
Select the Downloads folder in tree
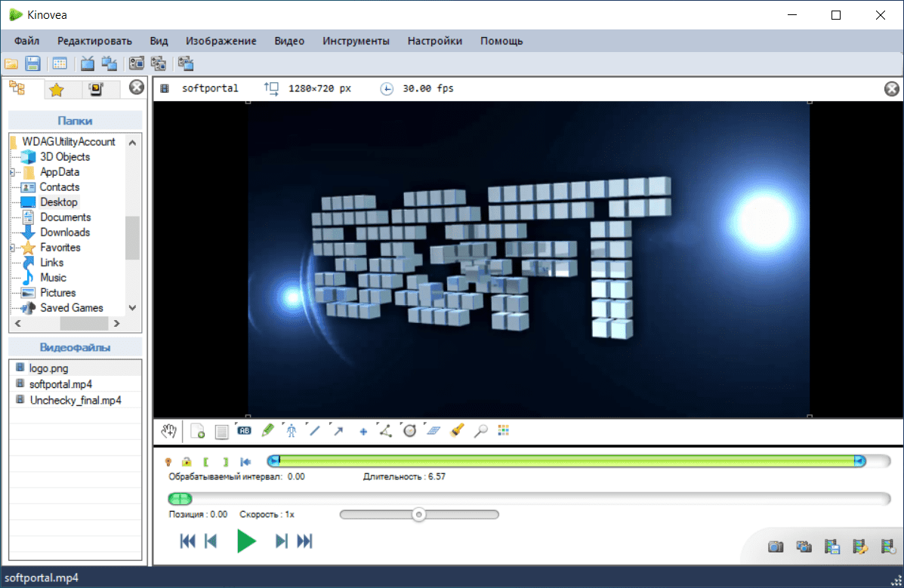[x=65, y=232]
